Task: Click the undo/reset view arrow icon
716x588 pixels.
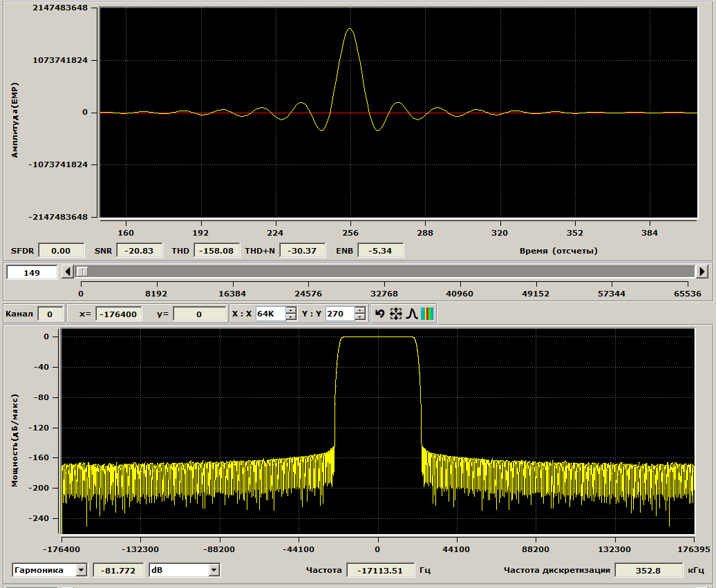Action: click(x=379, y=314)
